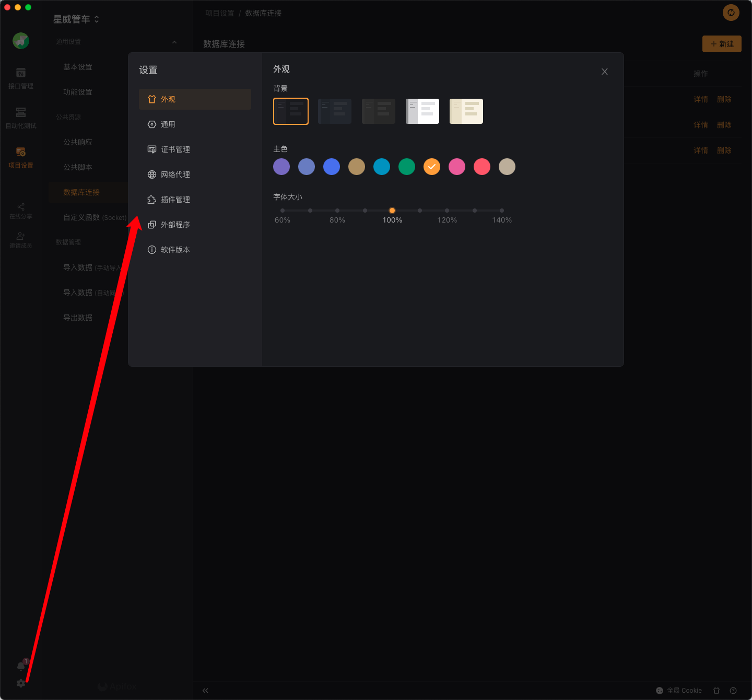Select the dark blue background theme thumbnail
Image resolution: width=752 pixels, height=700 pixels.
[335, 111]
